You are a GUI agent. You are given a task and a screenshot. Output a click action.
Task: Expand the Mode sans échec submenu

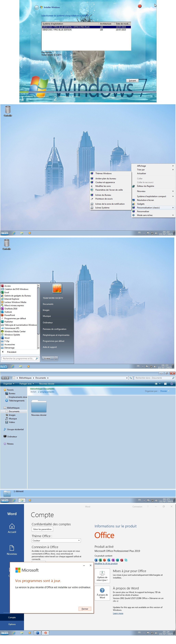(153, 215)
